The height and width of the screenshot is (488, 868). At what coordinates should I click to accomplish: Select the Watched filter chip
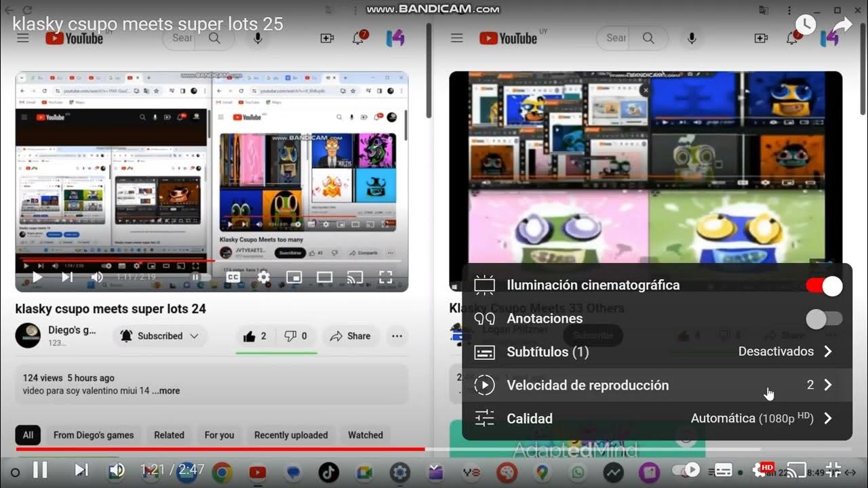[x=366, y=435]
